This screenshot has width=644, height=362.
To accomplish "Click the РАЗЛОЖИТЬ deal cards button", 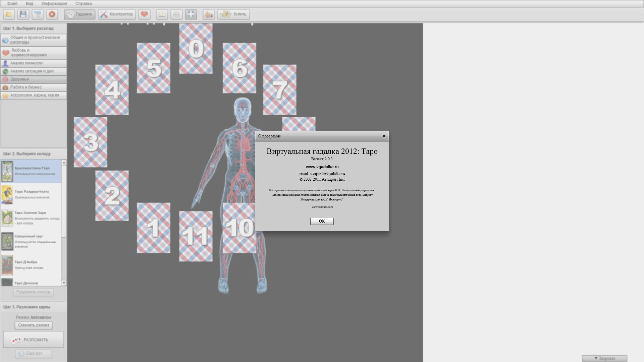I will click(34, 340).
